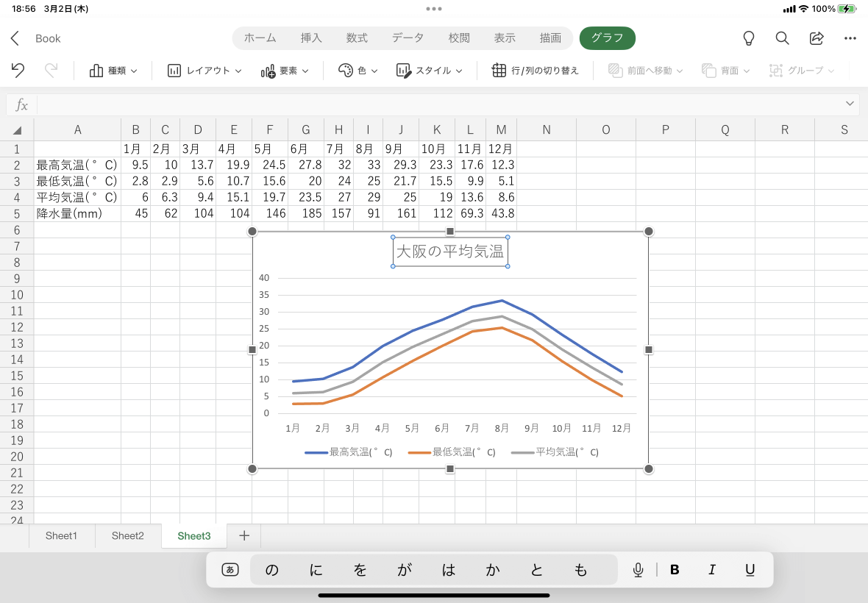Open the lightbulb Tell Me icon
This screenshot has height=603, width=868.
(748, 38)
